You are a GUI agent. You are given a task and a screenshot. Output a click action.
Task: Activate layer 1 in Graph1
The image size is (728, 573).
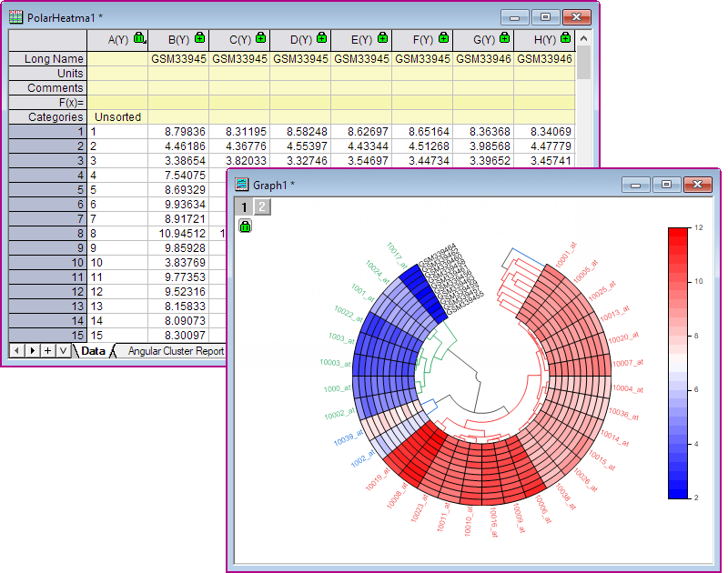(244, 207)
